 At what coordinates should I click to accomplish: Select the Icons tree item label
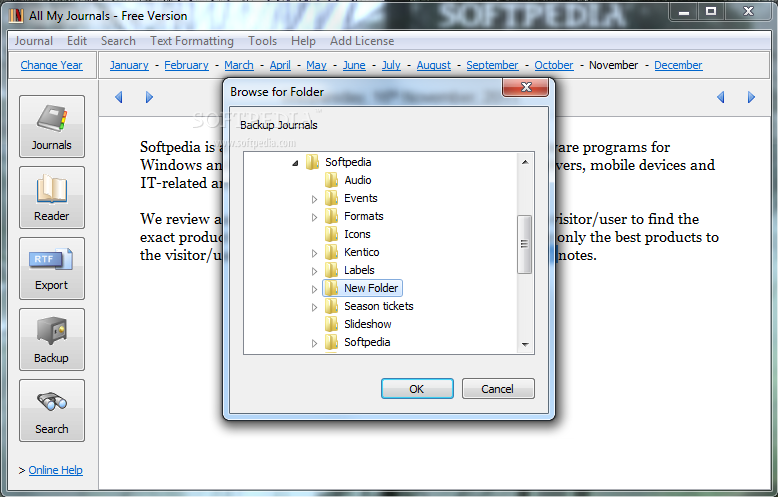(x=357, y=234)
